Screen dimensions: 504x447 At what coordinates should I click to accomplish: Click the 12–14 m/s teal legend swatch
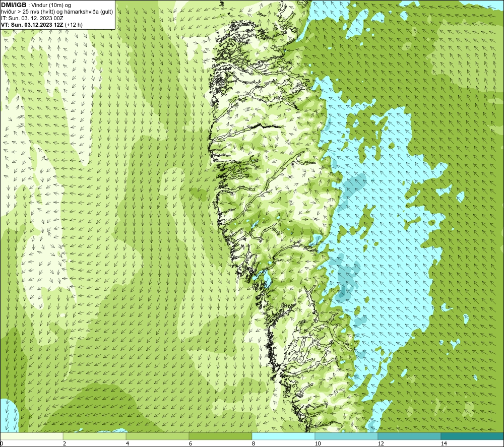click(409, 436)
